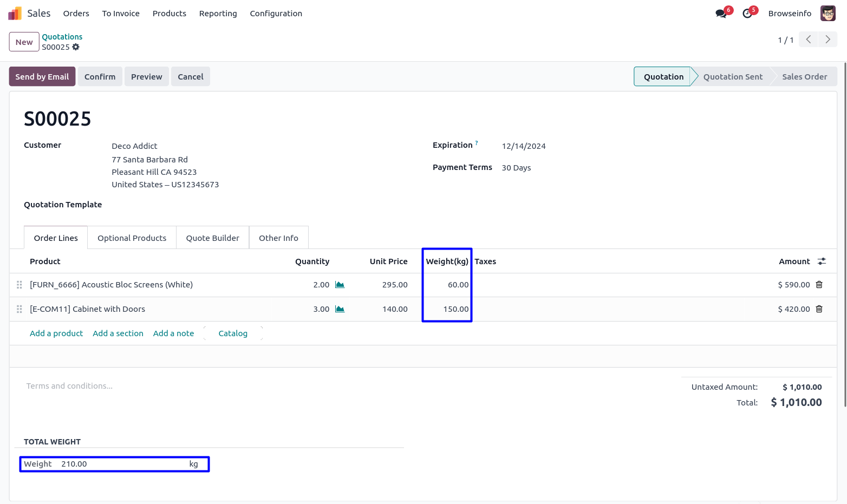Screen dimensions: 847x504
Task: Open forecast chart for Acoustic Bloc Screens
Action: (x=340, y=285)
